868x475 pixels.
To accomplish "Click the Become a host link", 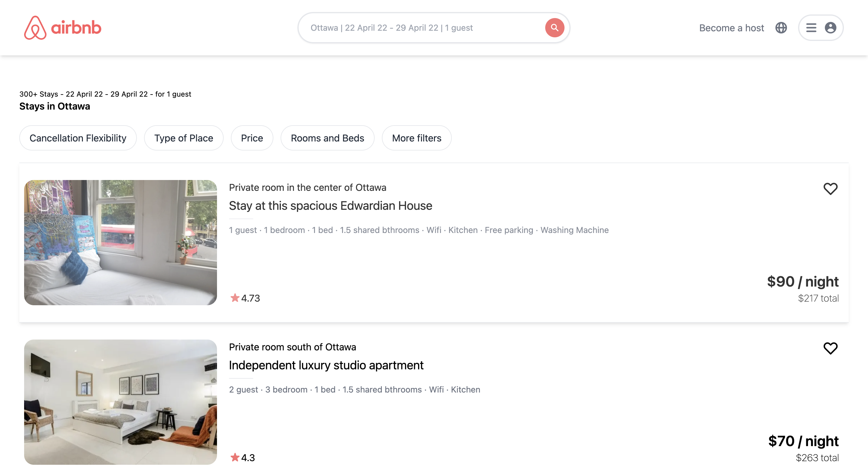I will (x=731, y=28).
